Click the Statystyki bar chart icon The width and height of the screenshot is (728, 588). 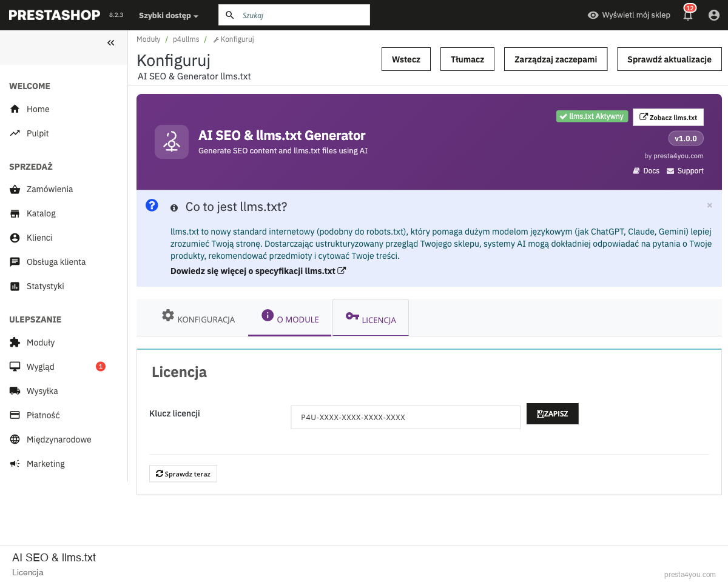15,286
